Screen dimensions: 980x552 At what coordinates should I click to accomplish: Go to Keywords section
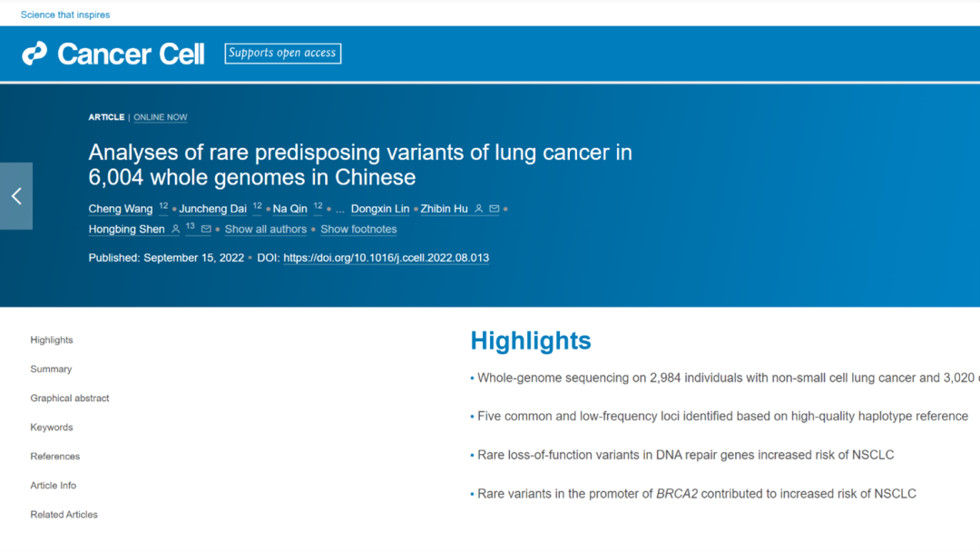[52, 428]
